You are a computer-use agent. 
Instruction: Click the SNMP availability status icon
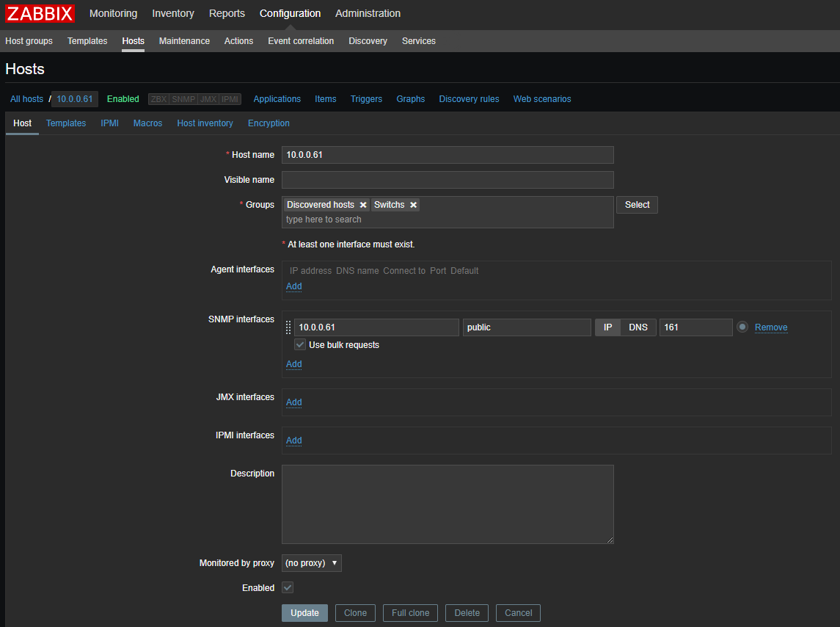tap(183, 99)
